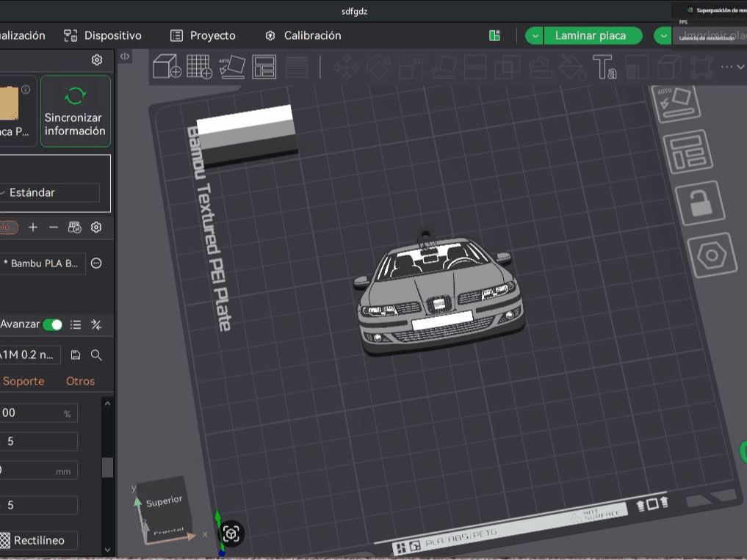This screenshot has height=560, width=747.
Task: Open filament settings gear icon
Action: 96,227
